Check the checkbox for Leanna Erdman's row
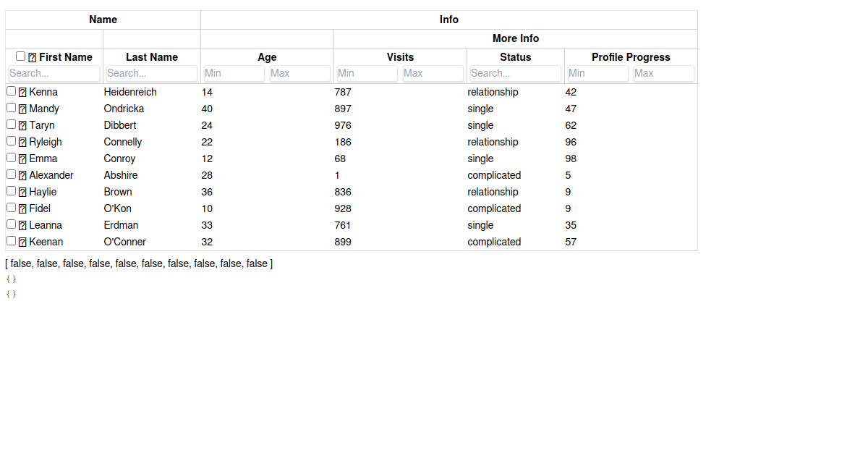Viewport: 868px width, 456px height. [11, 224]
